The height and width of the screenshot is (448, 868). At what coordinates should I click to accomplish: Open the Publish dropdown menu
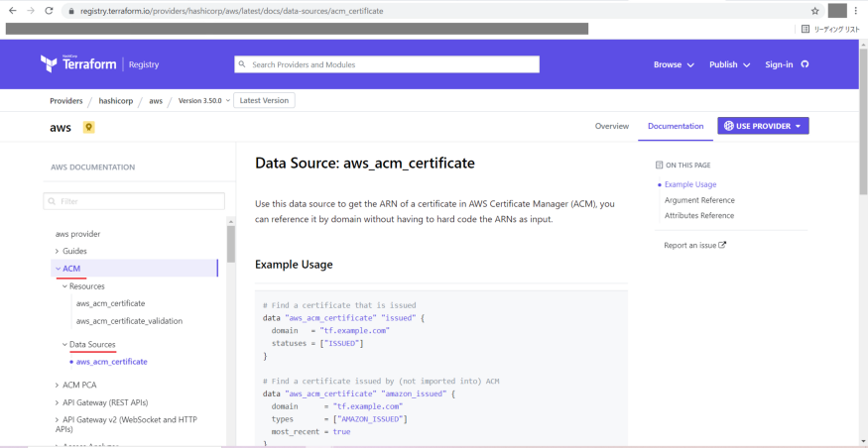(729, 64)
